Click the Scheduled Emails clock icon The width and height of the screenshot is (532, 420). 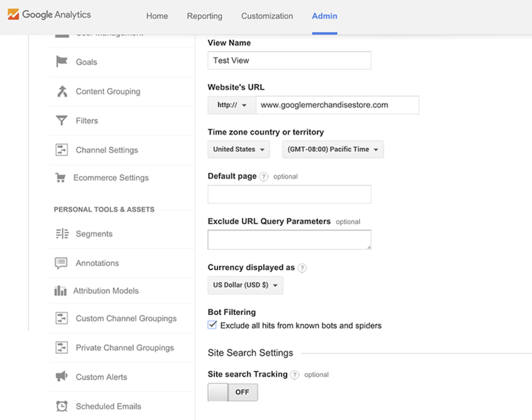click(x=62, y=406)
